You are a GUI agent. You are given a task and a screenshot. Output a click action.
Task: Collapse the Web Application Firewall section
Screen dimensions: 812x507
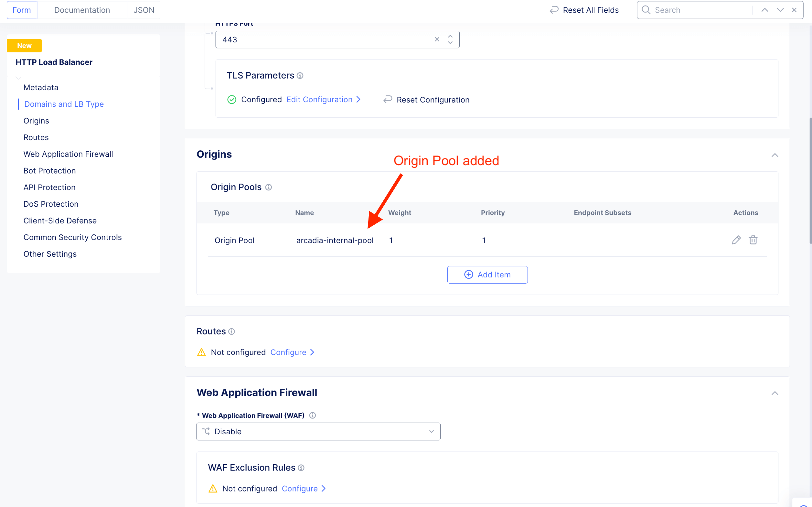pyautogui.click(x=775, y=393)
